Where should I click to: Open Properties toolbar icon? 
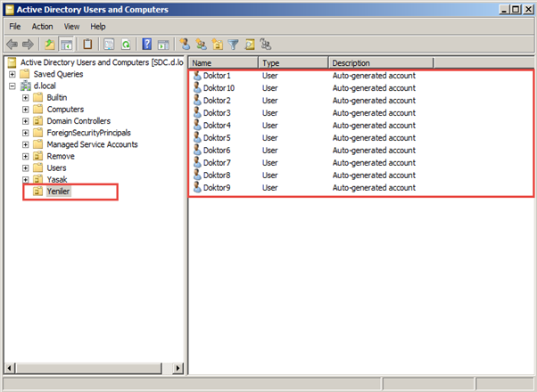pos(109,45)
